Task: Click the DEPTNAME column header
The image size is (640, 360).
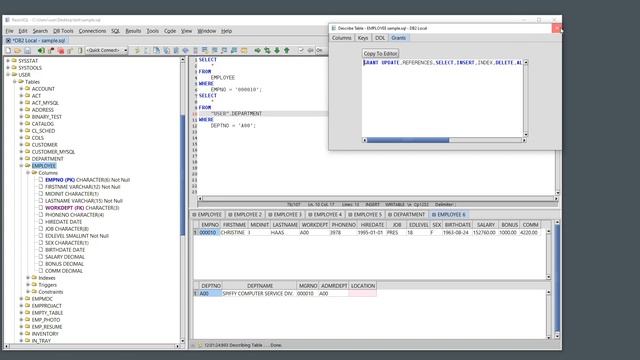Action: [260, 286]
